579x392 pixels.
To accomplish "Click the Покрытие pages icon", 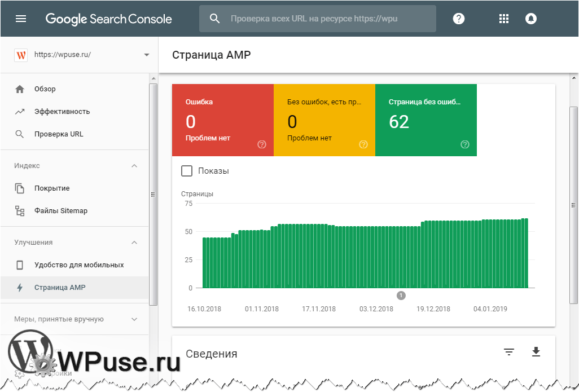I will 20,188.
